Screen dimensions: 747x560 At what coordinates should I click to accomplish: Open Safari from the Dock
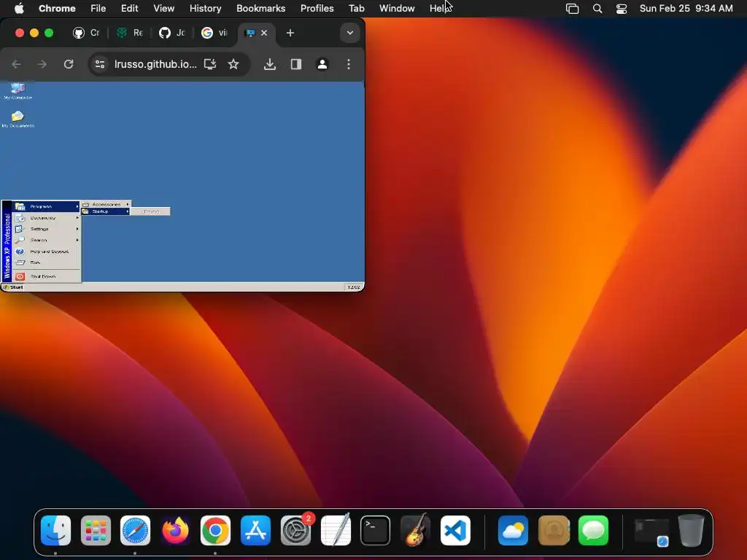click(x=135, y=531)
